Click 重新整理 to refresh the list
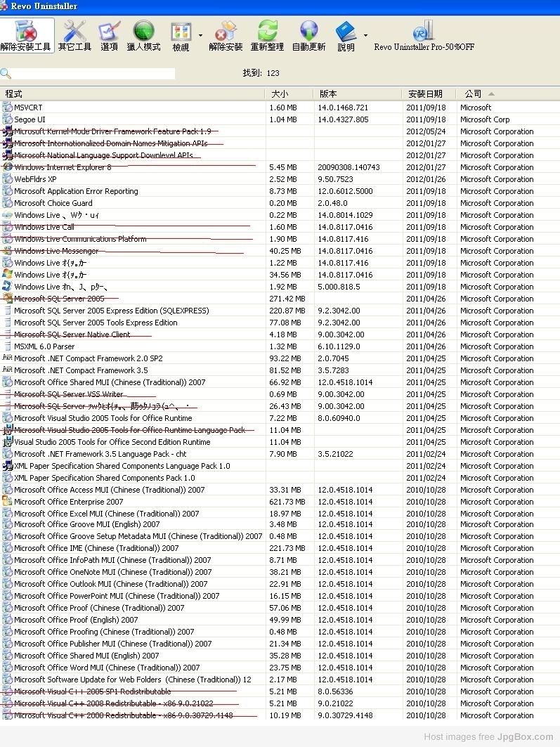 [267, 37]
